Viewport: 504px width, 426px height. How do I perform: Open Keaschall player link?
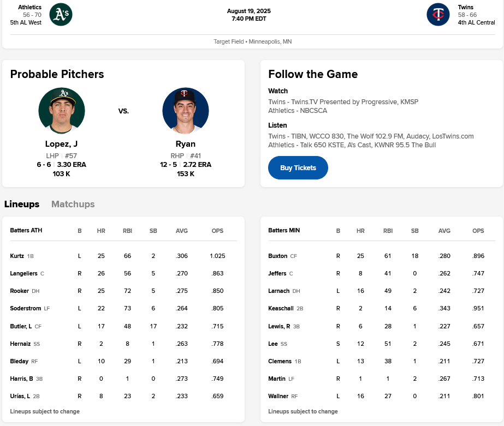pos(281,308)
